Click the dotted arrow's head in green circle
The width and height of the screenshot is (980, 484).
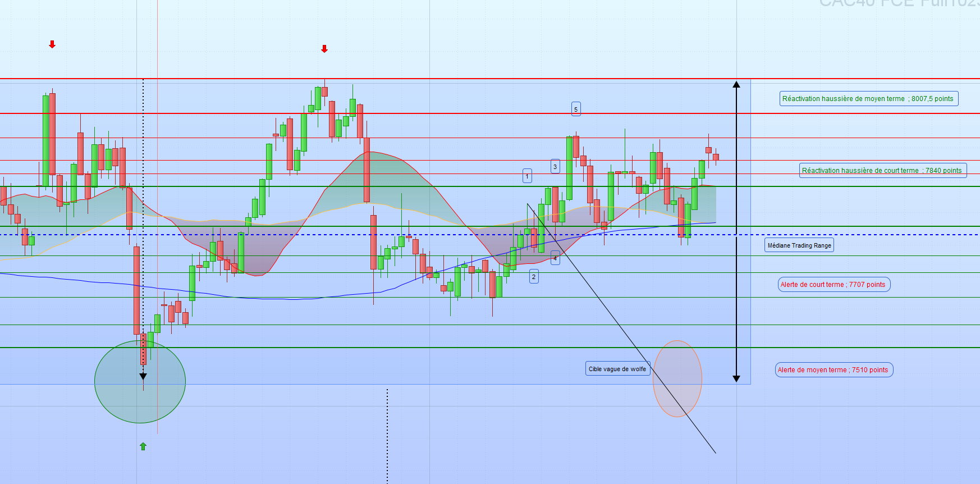tap(143, 376)
